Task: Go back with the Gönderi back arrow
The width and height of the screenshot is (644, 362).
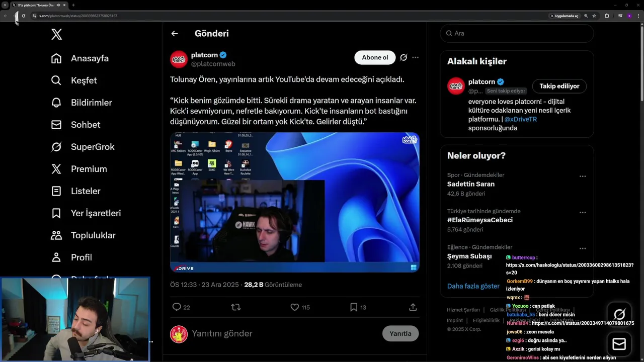Action: (175, 34)
